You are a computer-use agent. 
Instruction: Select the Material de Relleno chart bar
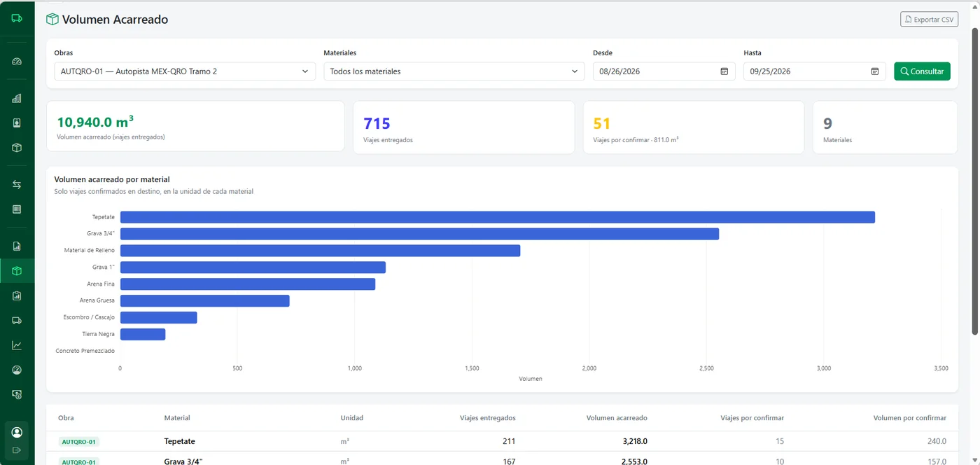coord(320,251)
